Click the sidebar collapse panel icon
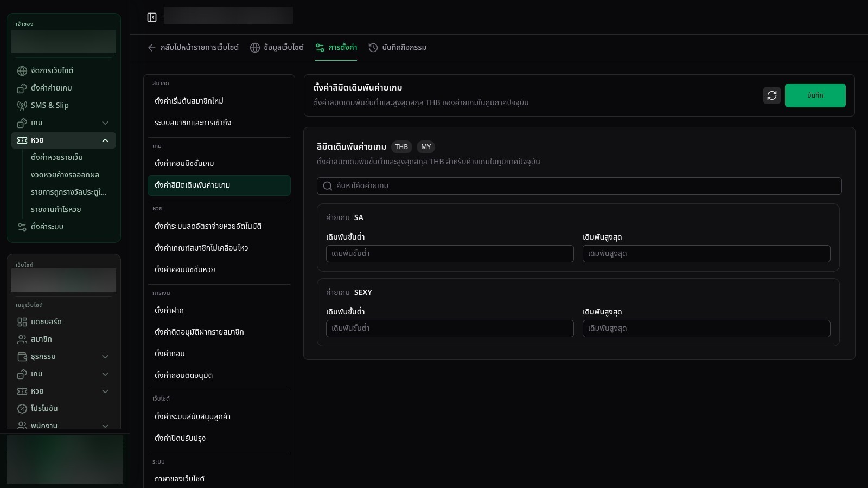 click(152, 17)
